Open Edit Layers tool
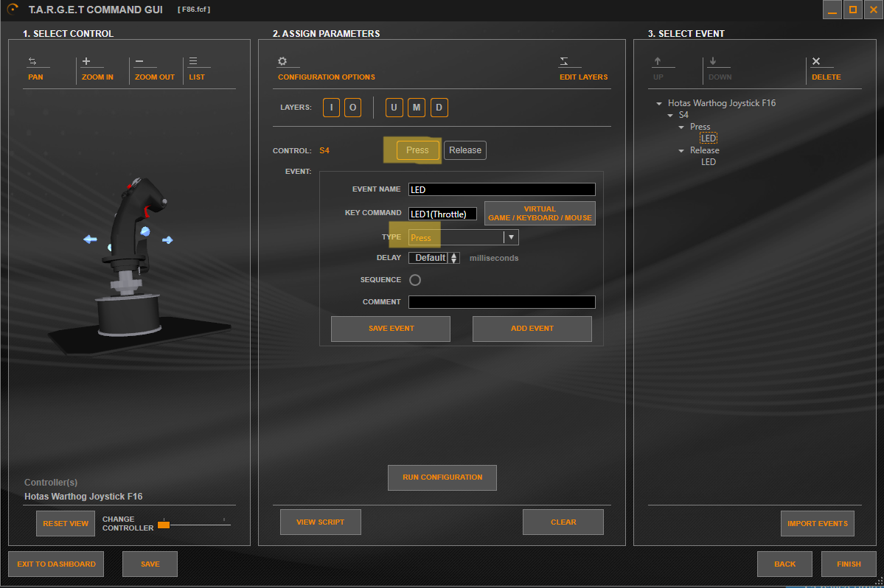Screen dimensions: 884x588 [583, 69]
